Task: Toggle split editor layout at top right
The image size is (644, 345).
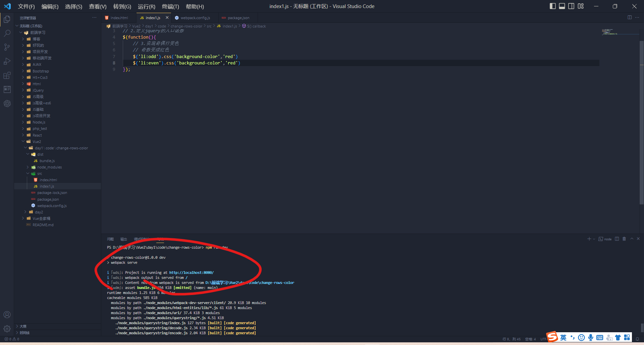Action: click(x=629, y=17)
